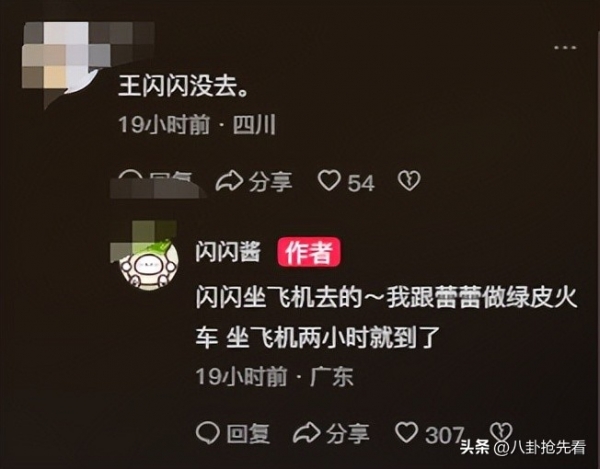Click 回复 text under author's reply
The image size is (600, 469).
pos(248,434)
